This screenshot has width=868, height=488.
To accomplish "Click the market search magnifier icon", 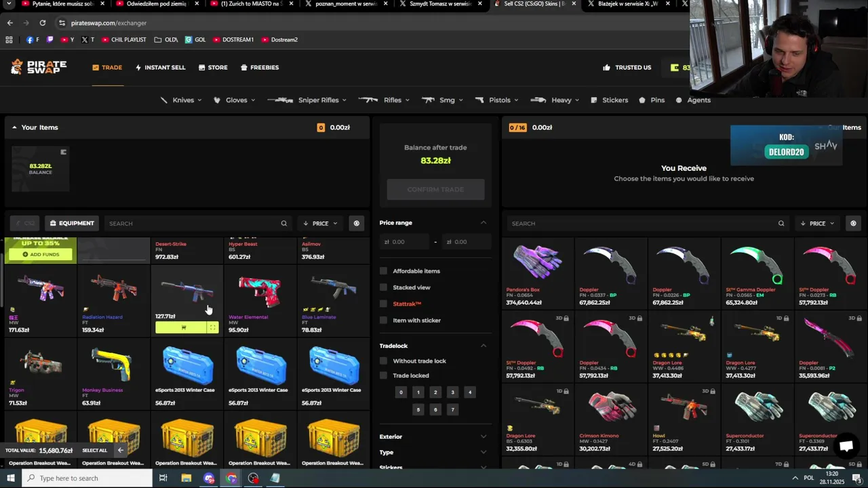I will [781, 223].
